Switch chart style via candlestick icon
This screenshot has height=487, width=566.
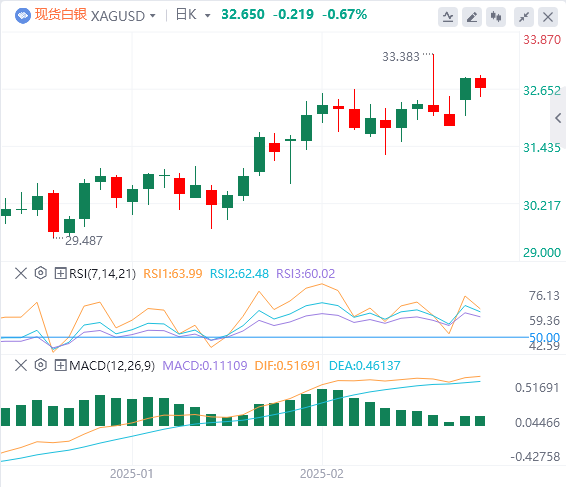(x=496, y=17)
